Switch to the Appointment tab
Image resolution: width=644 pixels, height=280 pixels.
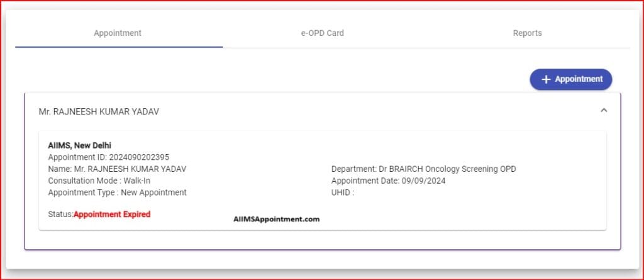click(118, 33)
